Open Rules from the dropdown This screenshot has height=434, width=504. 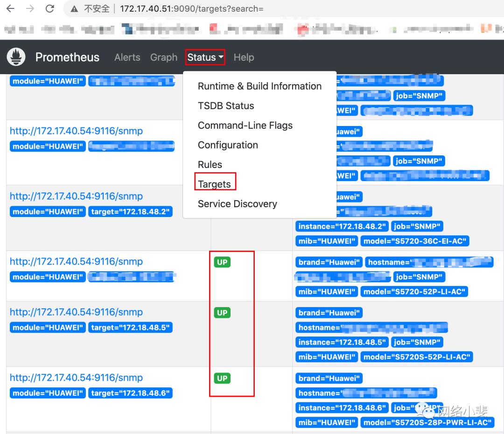point(210,165)
